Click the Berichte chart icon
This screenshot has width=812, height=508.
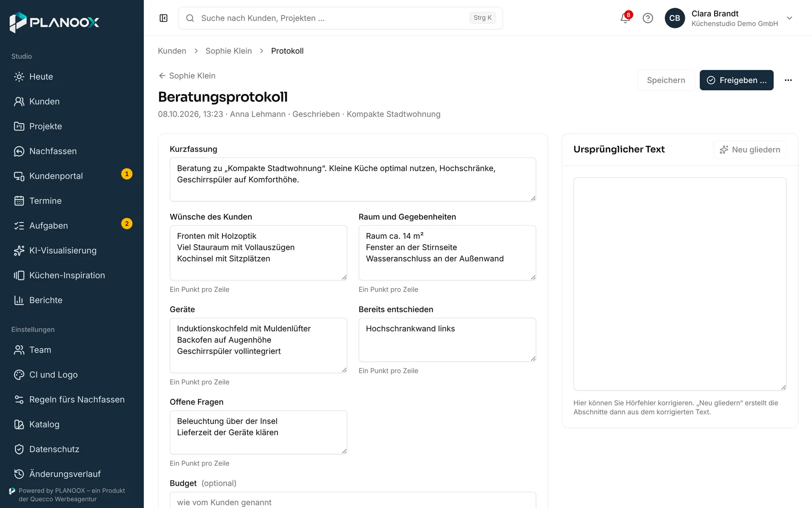(19, 300)
